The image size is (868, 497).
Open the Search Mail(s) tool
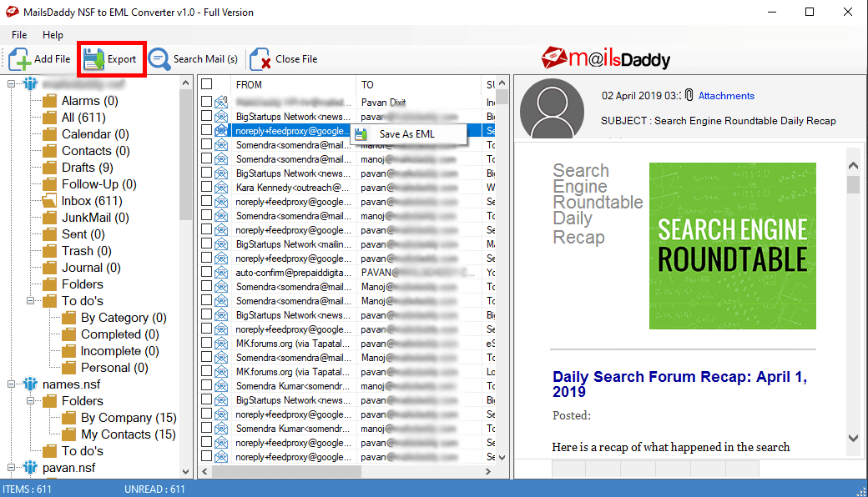[193, 59]
